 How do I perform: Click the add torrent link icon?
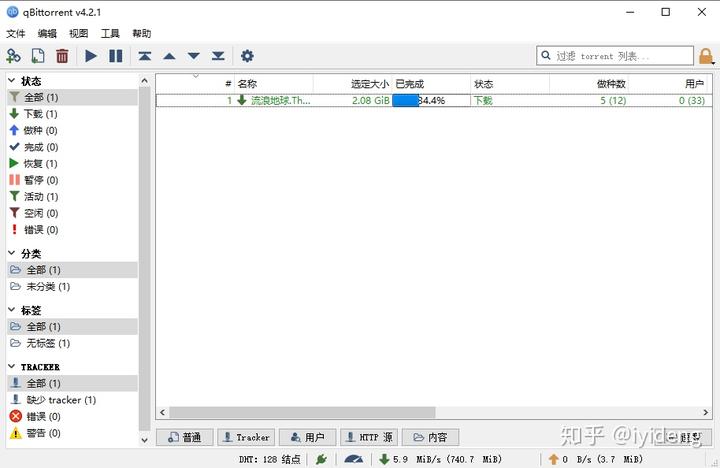14,56
